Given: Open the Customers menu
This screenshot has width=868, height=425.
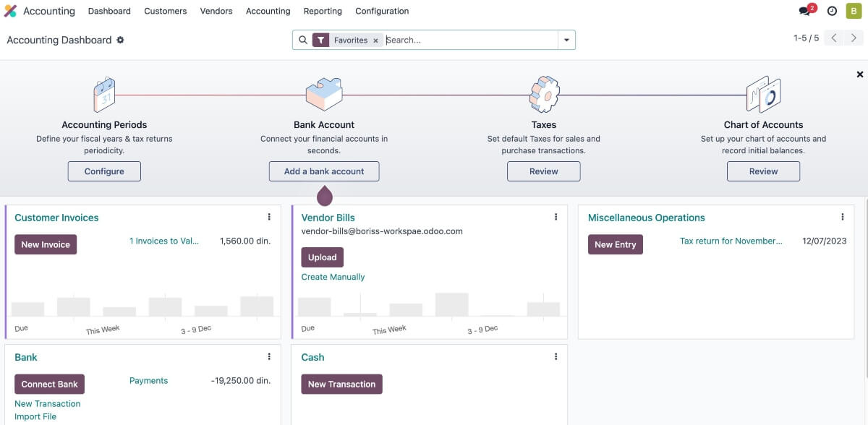Looking at the screenshot, I should click(166, 11).
